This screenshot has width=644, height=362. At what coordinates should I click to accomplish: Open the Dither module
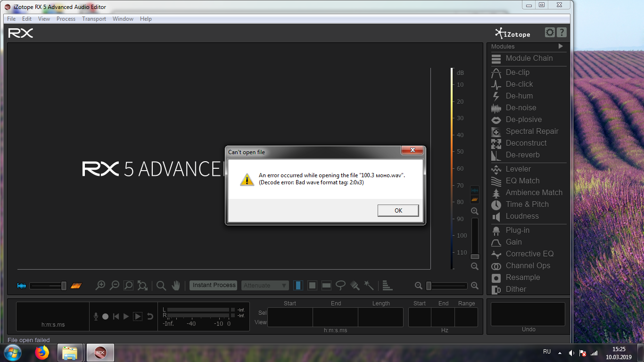click(x=528, y=289)
